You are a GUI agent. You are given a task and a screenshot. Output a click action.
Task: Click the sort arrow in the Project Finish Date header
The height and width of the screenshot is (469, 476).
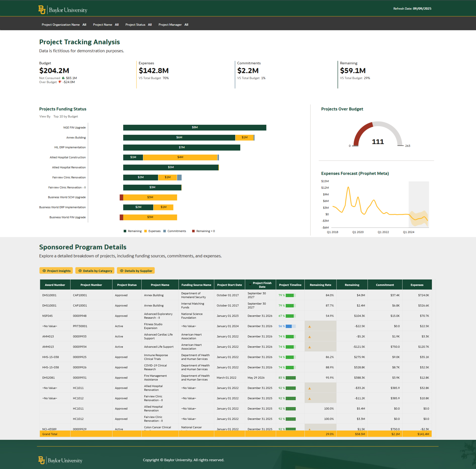tap(250, 285)
